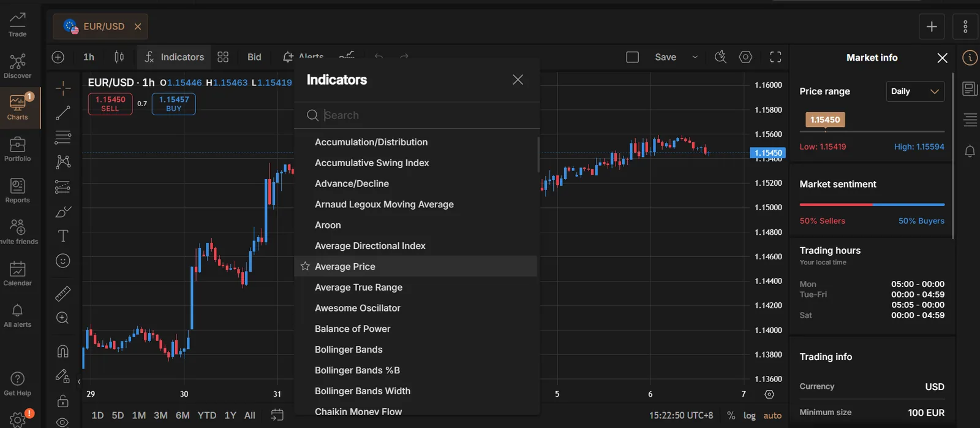Toggle the Bid price source button

coord(254,57)
